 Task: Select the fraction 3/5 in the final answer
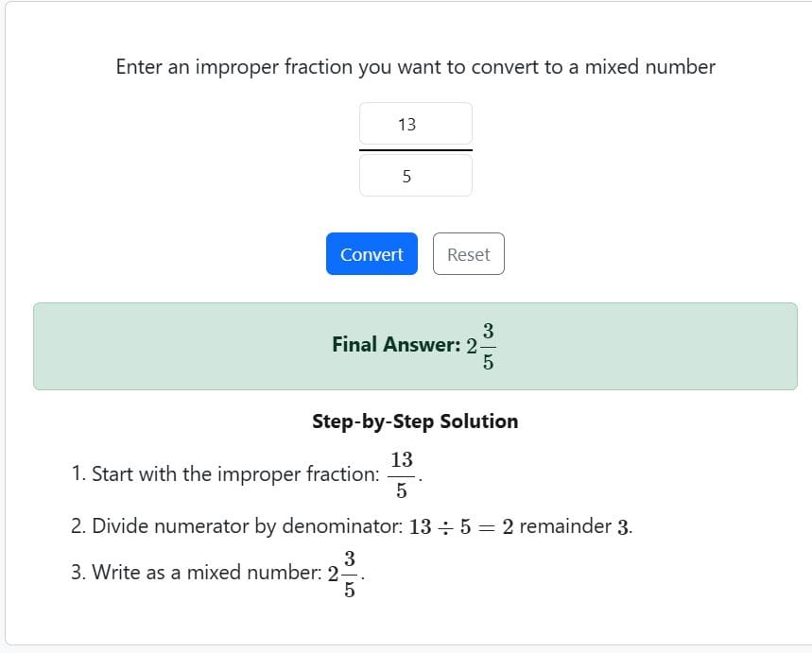[x=488, y=346]
